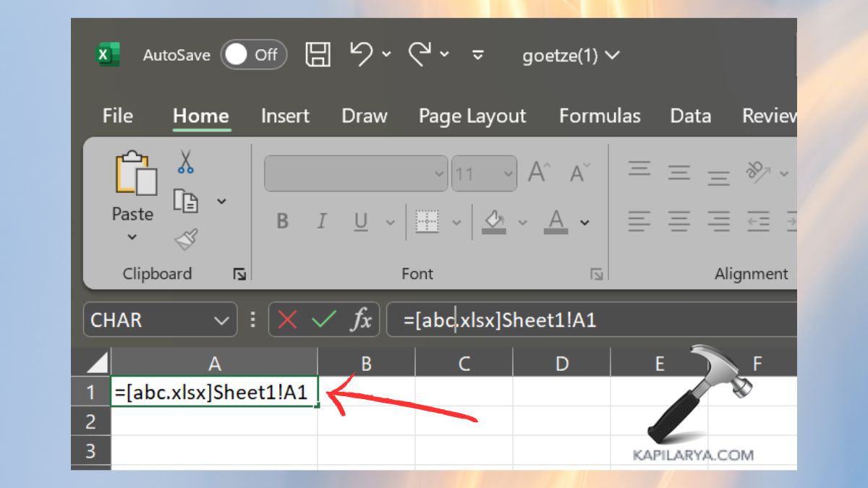
Task: Click the Save icon
Action: [319, 54]
